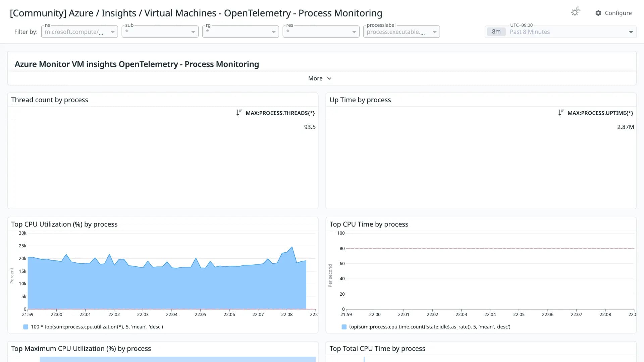644x362 pixels.
Task: Expand the More section
Action: [x=320, y=78]
